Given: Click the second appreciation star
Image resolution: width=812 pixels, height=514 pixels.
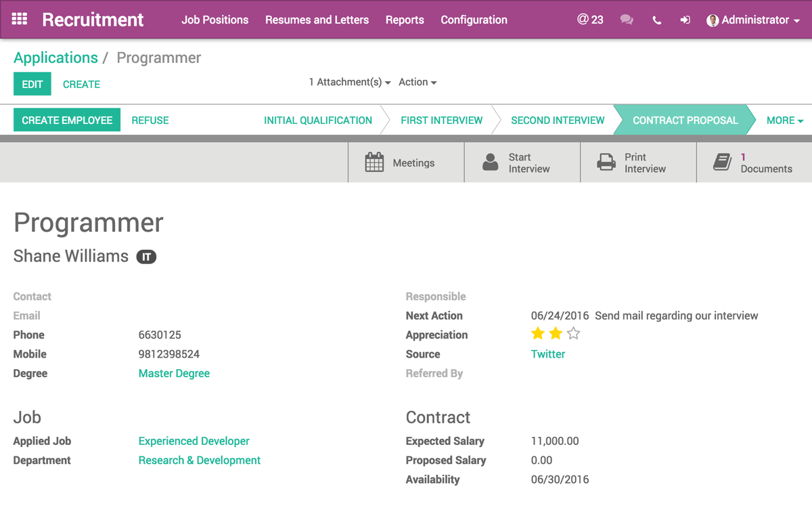Looking at the screenshot, I should coord(556,333).
